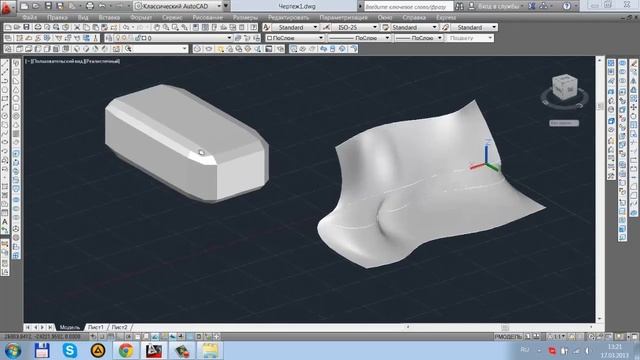Open the Справка menu
The width and height of the screenshot is (640, 360).
(414, 18)
